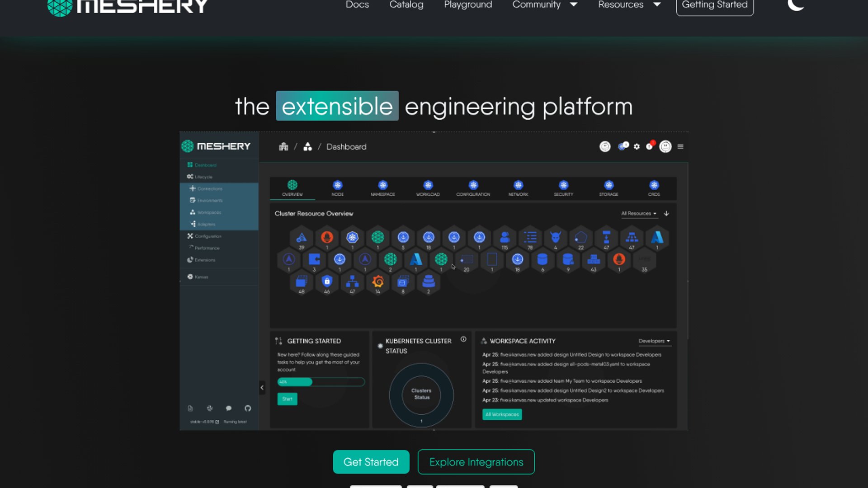Click the Dashboard breadcrumb text
Image resolution: width=868 pixels, height=488 pixels.
click(x=346, y=147)
